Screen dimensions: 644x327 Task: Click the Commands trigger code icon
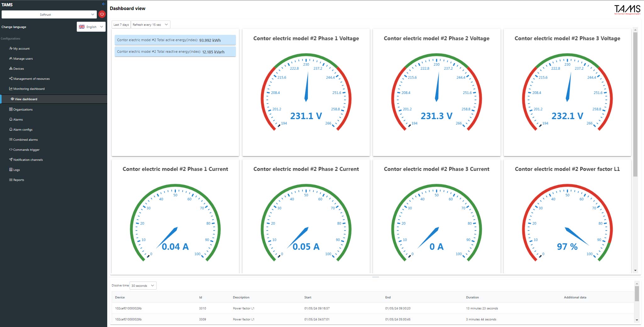11,150
